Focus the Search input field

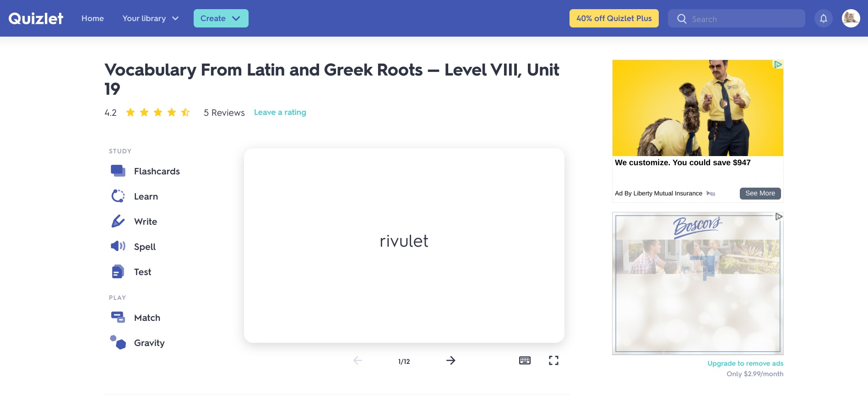click(x=736, y=18)
